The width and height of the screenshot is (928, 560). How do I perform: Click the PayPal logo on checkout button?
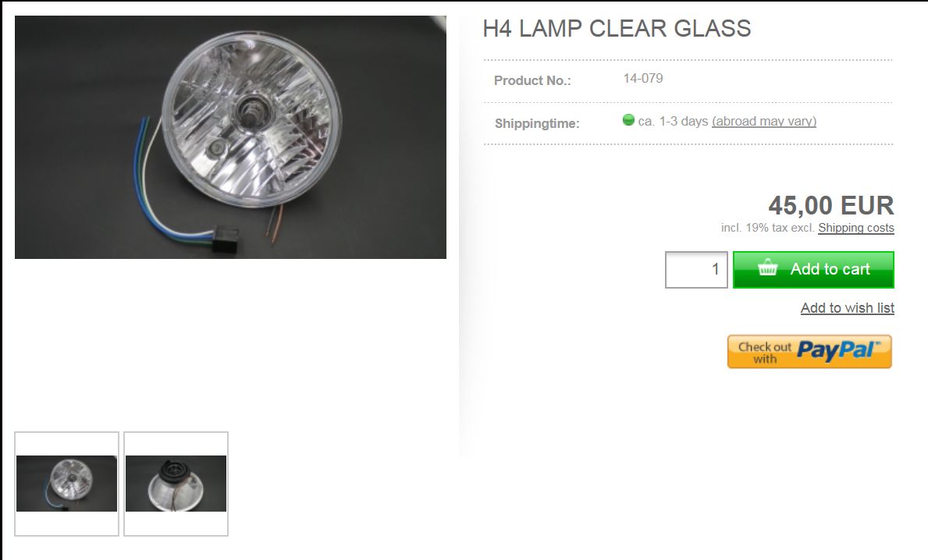[x=838, y=350]
